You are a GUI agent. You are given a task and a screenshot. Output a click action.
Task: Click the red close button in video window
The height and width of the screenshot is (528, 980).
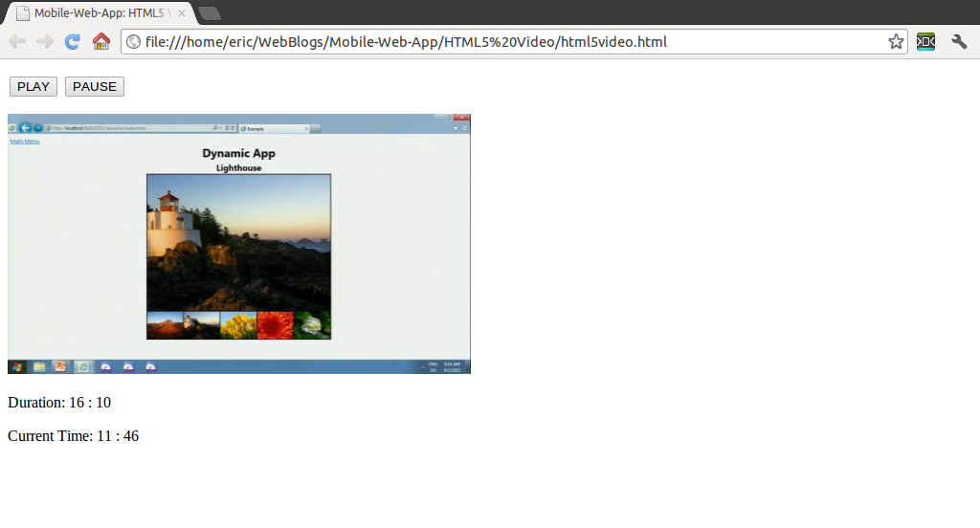[x=462, y=117]
